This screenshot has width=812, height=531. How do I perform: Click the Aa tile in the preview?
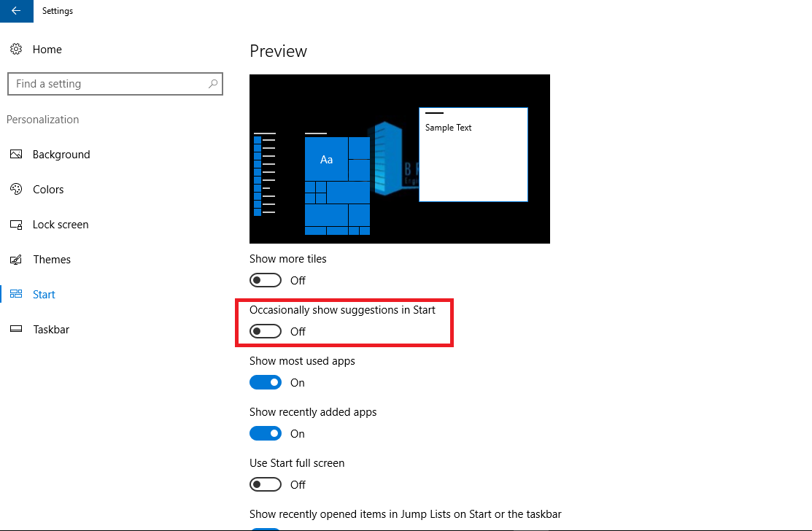coord(326,159)
